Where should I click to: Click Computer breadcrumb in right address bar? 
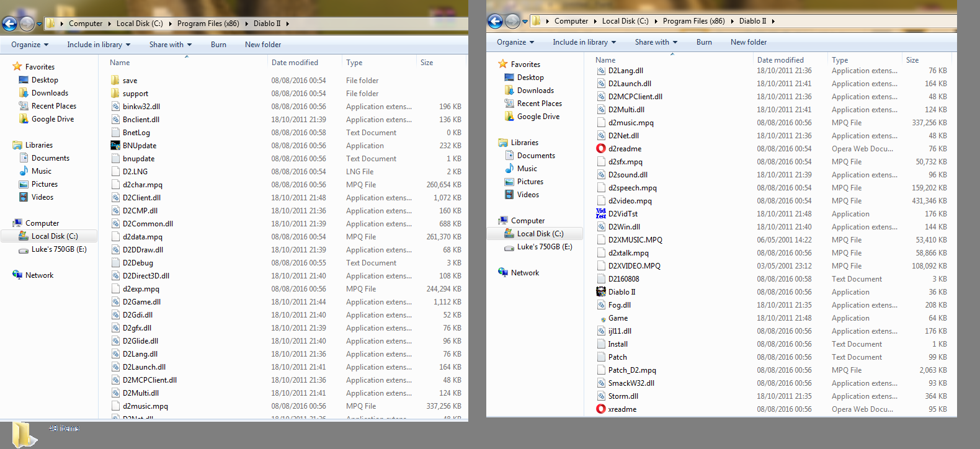(x=571, y=21)
